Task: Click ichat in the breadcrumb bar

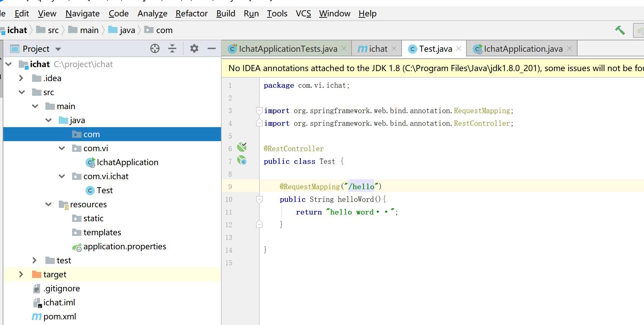Action: [x=17, y=30]
